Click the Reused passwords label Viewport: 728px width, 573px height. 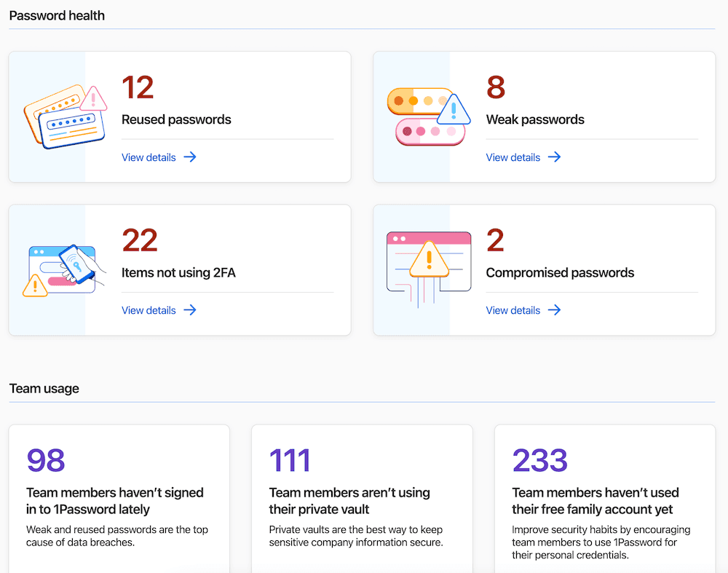(x=176, y=119)
